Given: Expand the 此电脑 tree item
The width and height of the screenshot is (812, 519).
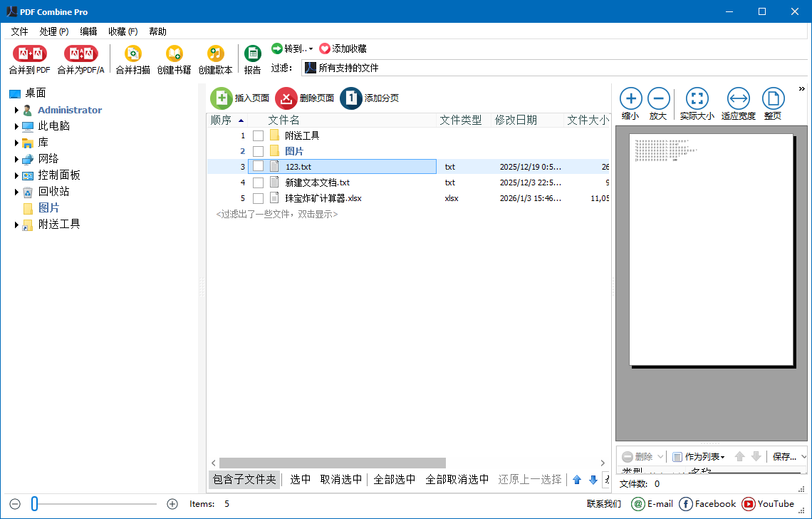Looking at the screenshot, I should 16,125.
